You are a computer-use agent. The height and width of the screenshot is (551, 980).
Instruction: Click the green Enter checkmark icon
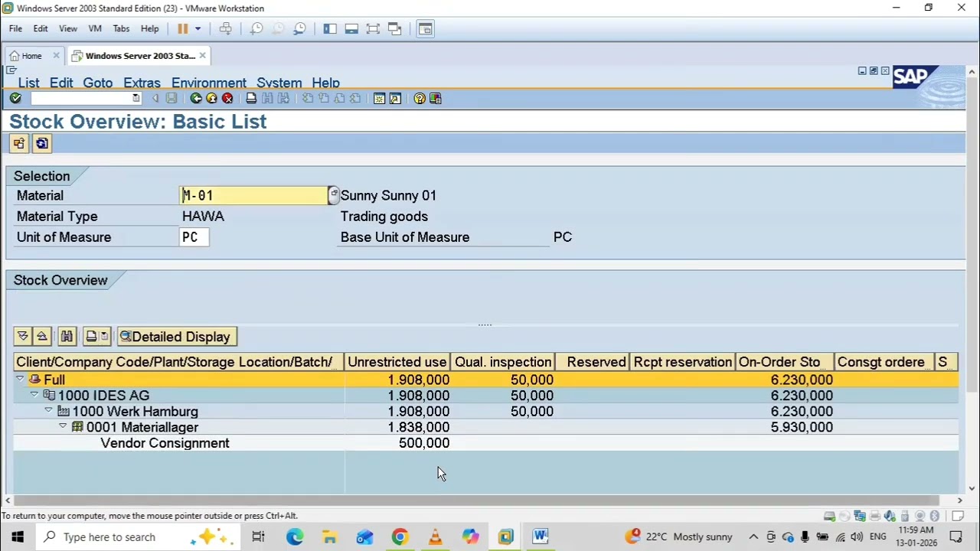[x=15, y=98]
